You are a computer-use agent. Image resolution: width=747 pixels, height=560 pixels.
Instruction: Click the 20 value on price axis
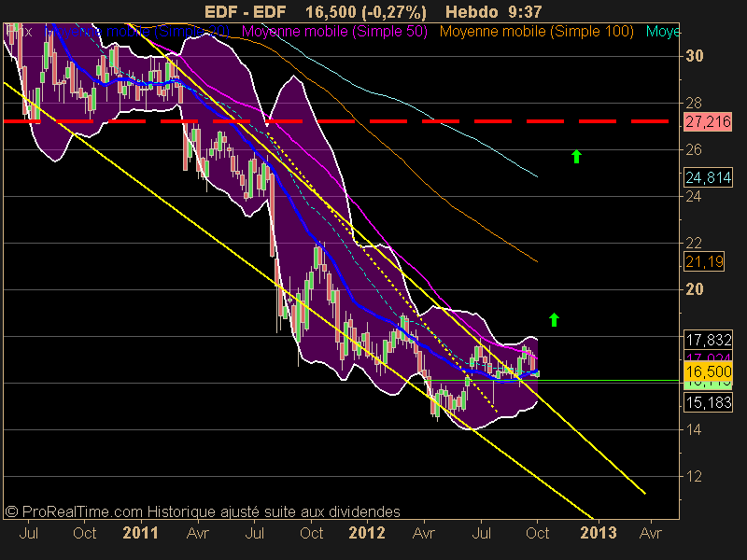(x=694, y=289)
